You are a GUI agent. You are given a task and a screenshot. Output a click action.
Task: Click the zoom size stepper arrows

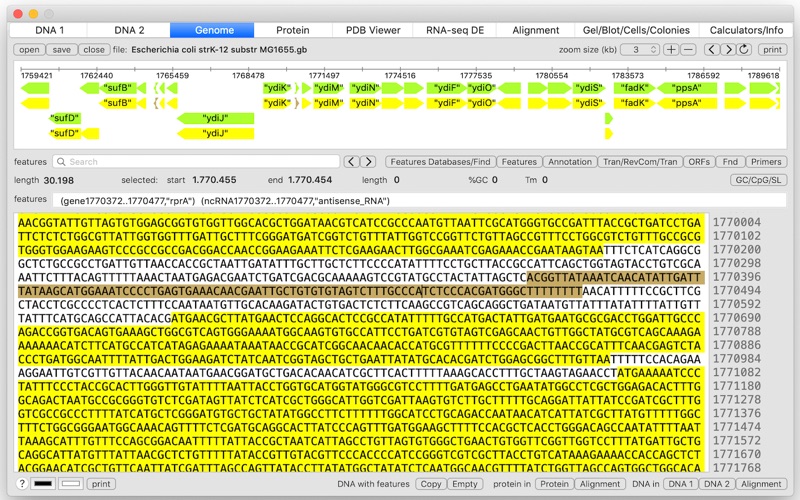coord(653,49)
